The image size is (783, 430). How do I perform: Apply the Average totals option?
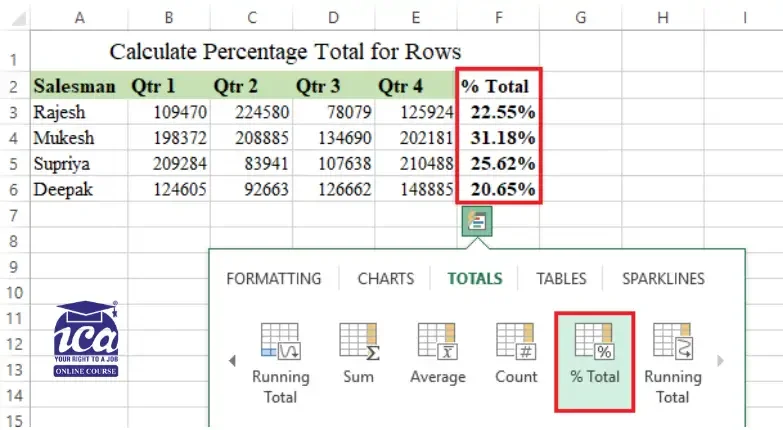click(437, 354)
